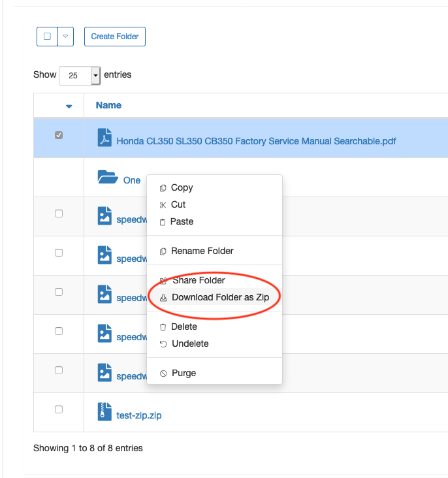
Task: Click the scissors Cut icon
Action: click(163, 205)
